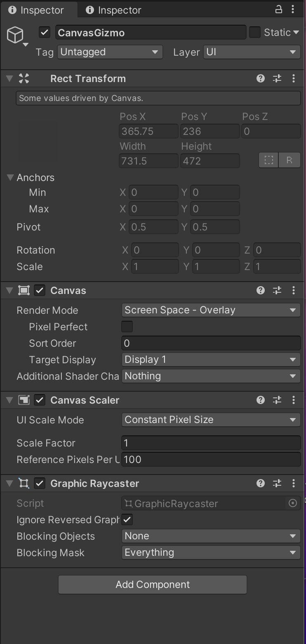The width and height of the screenshot is (306, 644).
Task: Enable the Pixel Perfect checkbox
Action: [127, 327]
